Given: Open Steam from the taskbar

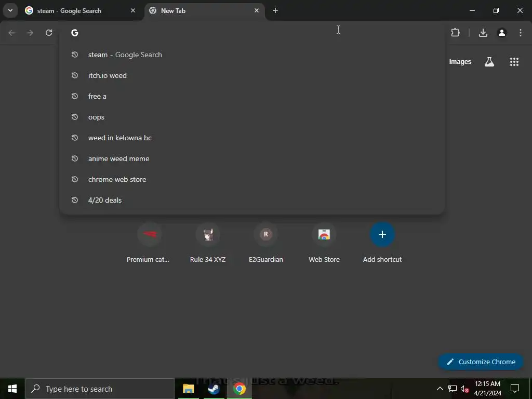Looking at the screenshot, I should (x=214, y=389).
